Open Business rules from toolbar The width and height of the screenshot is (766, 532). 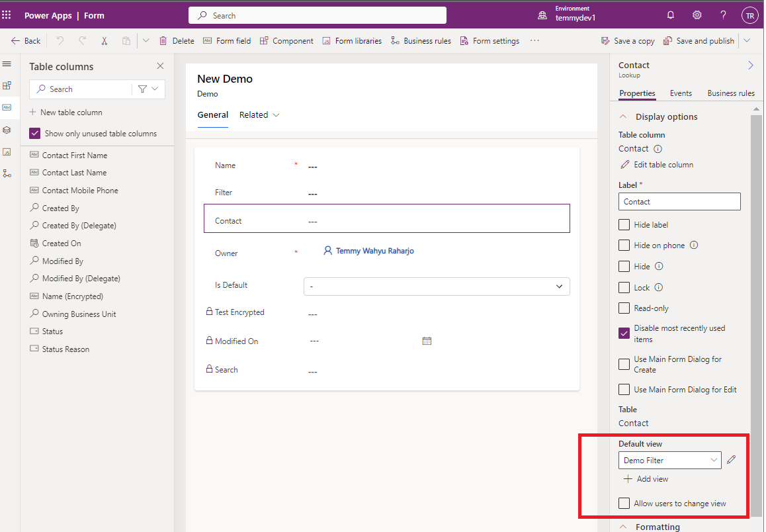click(421, 40)
